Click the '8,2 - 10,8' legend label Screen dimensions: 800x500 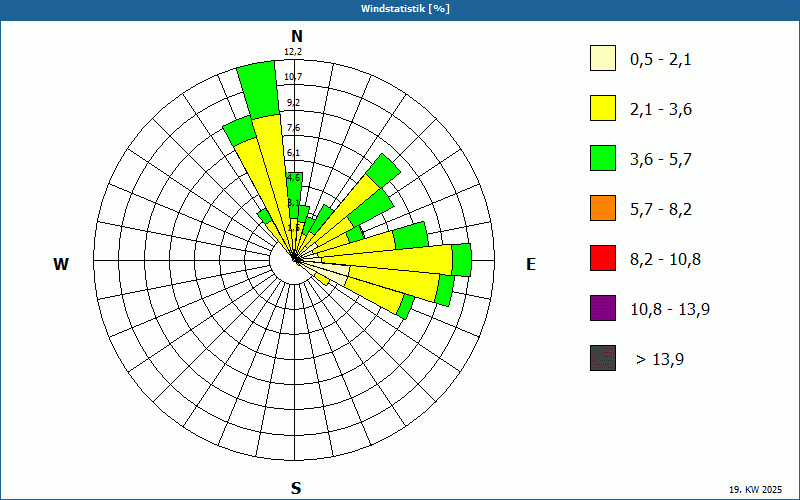[665, 260]
